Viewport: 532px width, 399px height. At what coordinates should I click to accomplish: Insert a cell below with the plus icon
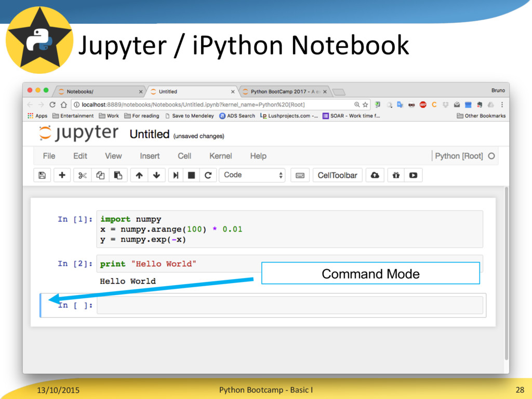pyautogui.click(x=62, y=176)
